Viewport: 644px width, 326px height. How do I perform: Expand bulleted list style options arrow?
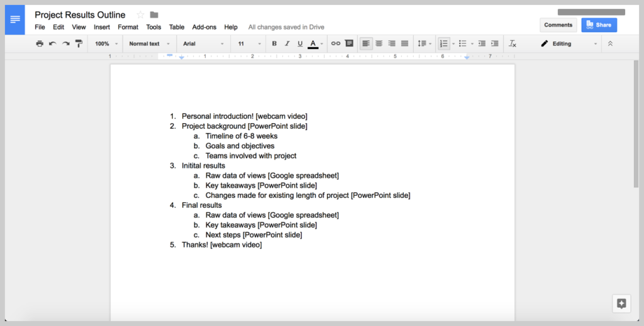[472, 44]
